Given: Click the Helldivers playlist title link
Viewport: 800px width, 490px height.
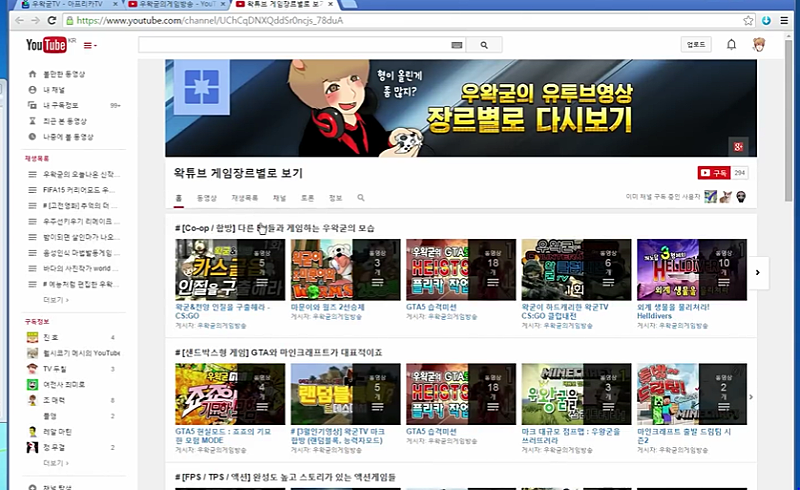Looking at the screenshot, I should pos(673,311).
